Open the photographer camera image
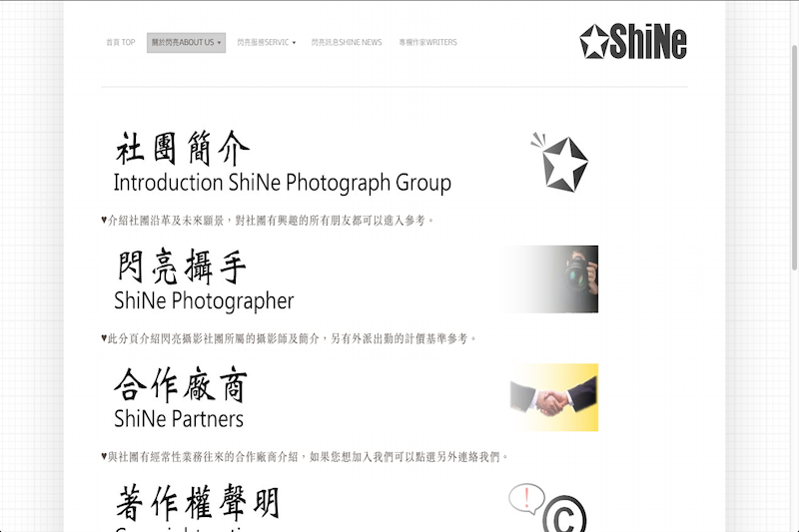The height and width of the screenshot is (532, 799). tap(551, 279)
